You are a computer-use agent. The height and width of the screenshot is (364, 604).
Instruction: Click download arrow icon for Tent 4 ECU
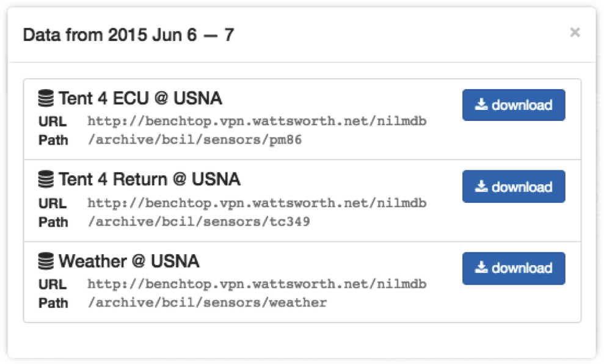481,104
